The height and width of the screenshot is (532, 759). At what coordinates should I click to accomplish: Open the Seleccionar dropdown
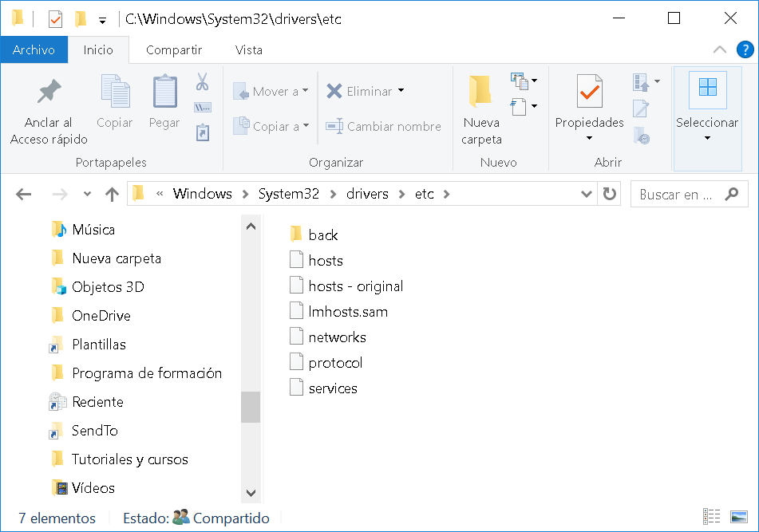[x=707, y=120]
